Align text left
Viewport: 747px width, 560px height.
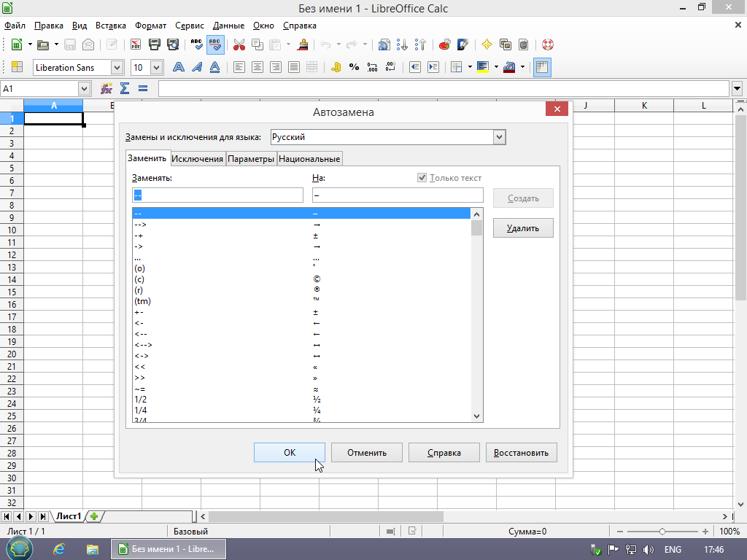(x=239, y=67)
